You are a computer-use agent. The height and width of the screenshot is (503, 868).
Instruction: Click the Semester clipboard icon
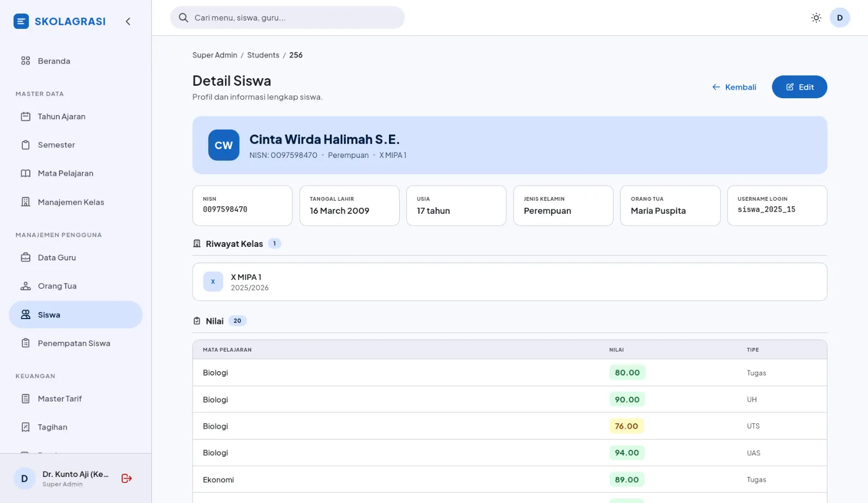[25, 145]
